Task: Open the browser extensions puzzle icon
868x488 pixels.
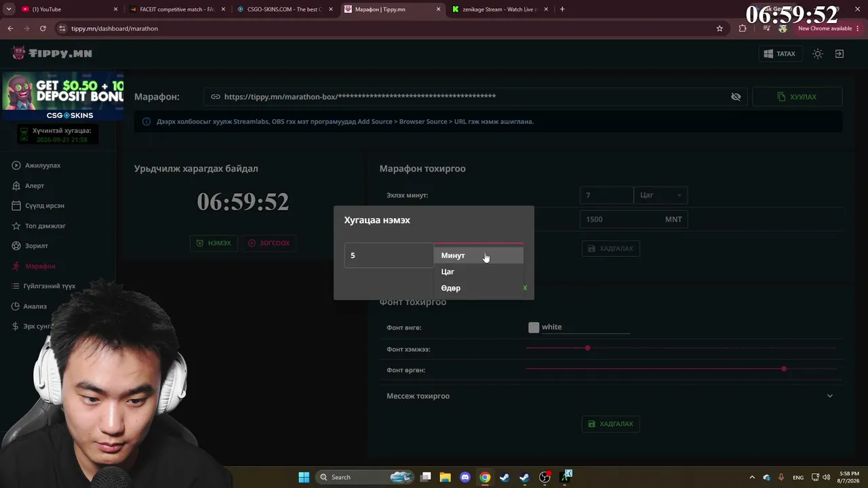Action: 743,28
